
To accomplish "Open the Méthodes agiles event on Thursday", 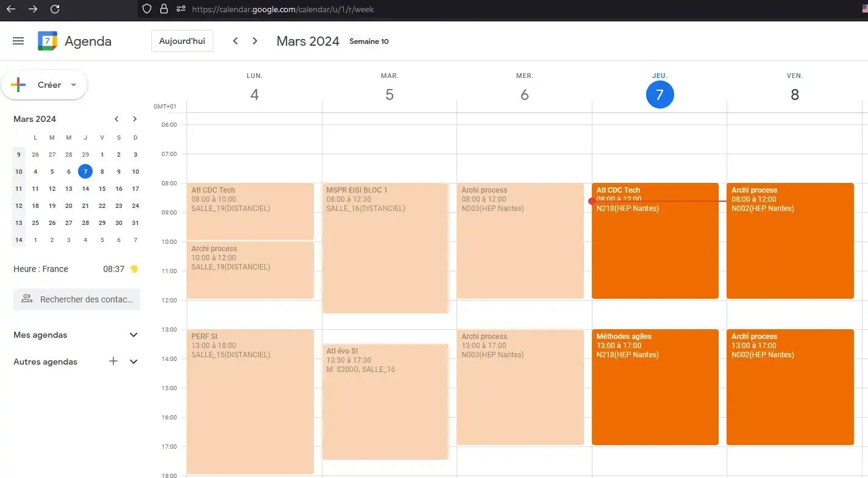I will point(655,387).
